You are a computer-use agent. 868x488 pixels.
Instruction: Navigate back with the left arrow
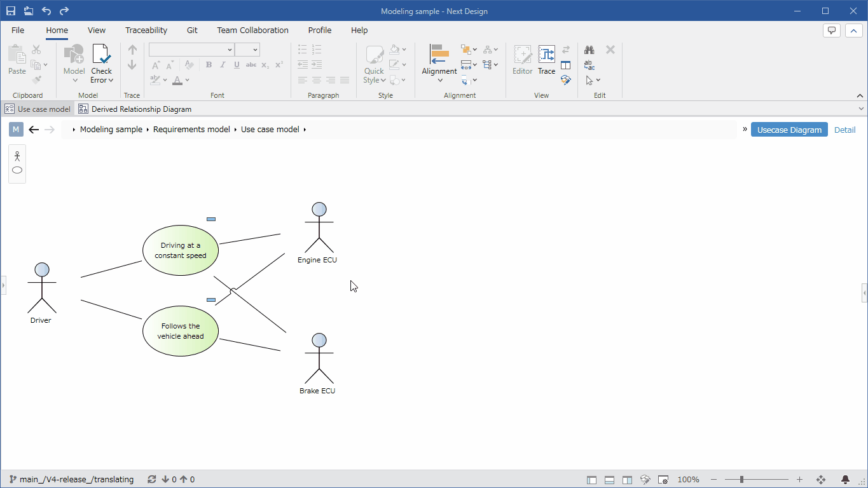coord(34,130)
